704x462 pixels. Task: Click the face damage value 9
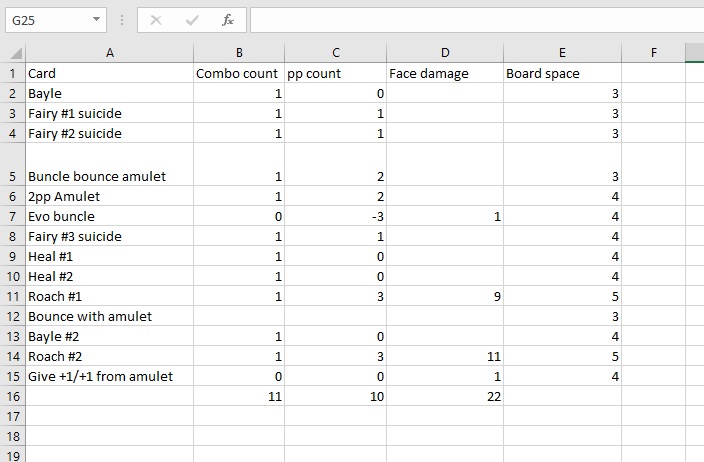point(445,296)
